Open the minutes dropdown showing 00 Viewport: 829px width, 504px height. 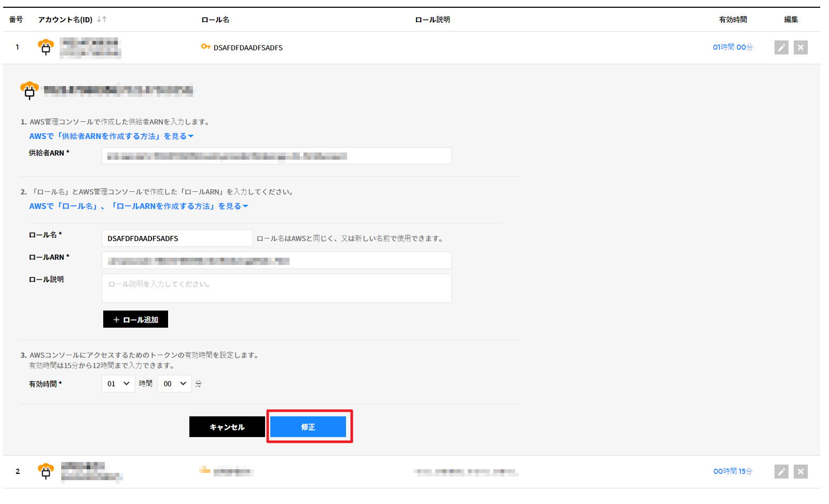[174, 384]
